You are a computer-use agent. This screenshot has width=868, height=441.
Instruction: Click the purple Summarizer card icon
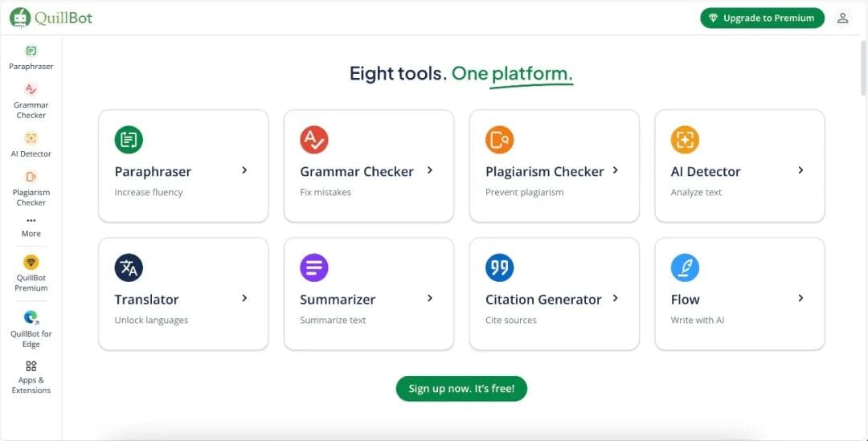[x=314, y=267]
